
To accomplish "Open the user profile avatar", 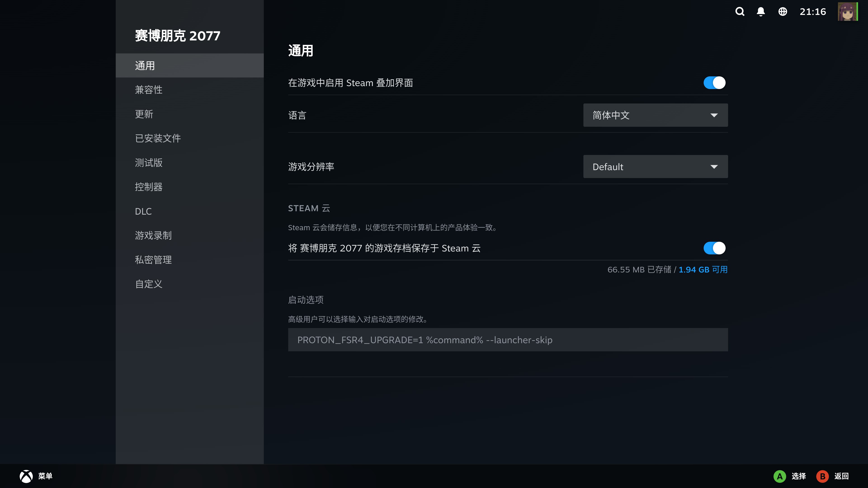I will coord(847,12).
